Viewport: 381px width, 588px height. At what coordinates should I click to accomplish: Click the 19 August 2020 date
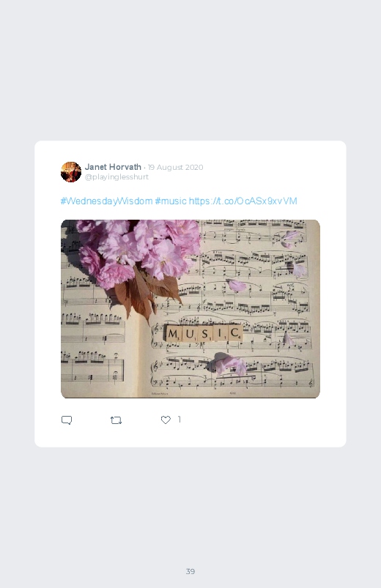click(175, 167)
